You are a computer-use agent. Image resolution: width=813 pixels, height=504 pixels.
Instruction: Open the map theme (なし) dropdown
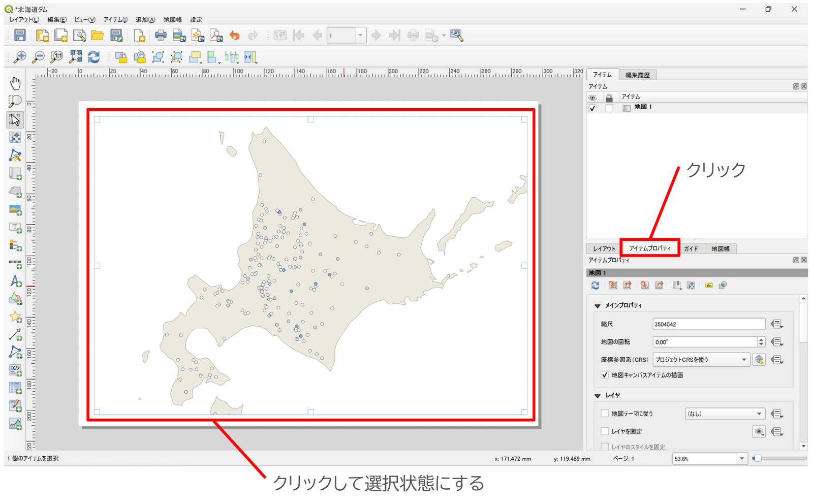point(725,414)
